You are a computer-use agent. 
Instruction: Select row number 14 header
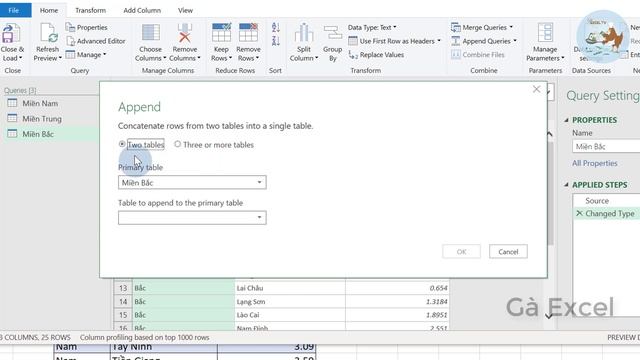pyautogui.click(x=123, y=302)
